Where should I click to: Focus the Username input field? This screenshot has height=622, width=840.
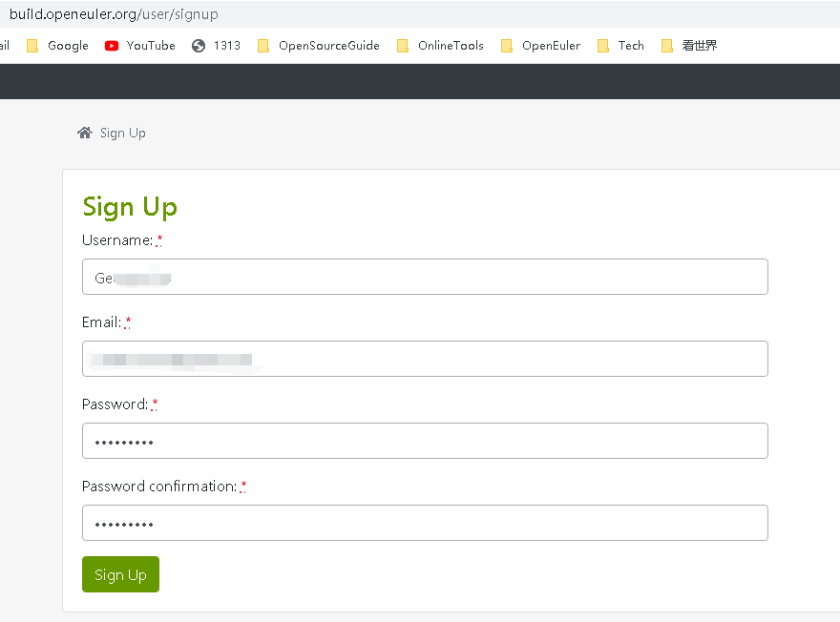425,277
